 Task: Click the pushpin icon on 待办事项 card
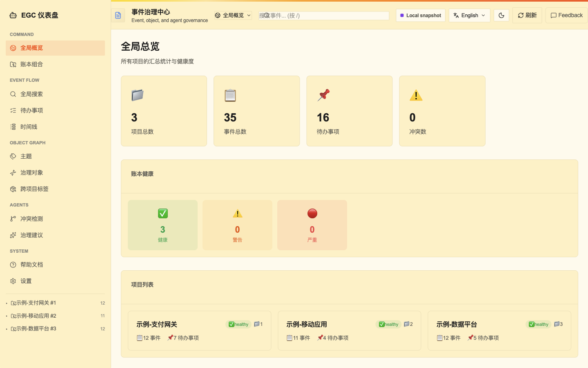point(323,95)
